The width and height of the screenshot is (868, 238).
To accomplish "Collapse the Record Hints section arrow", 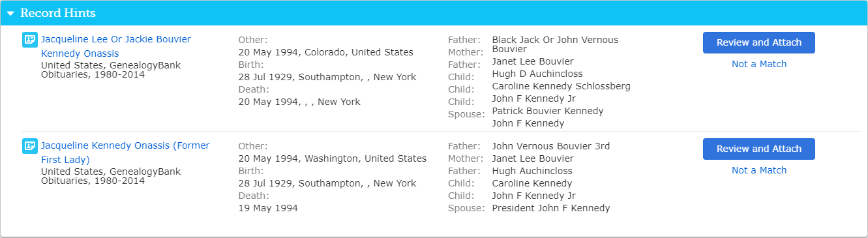I will pyautogui.click(x=11, y=14).
